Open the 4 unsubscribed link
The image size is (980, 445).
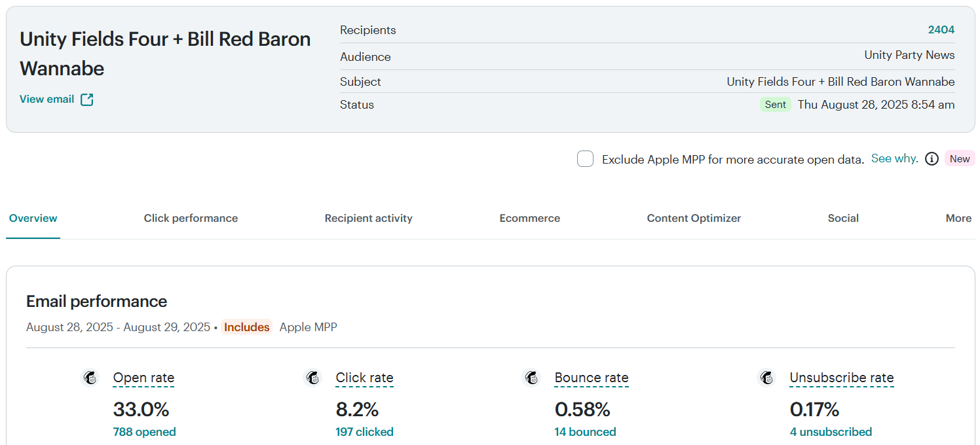click(x=831, y=432)
